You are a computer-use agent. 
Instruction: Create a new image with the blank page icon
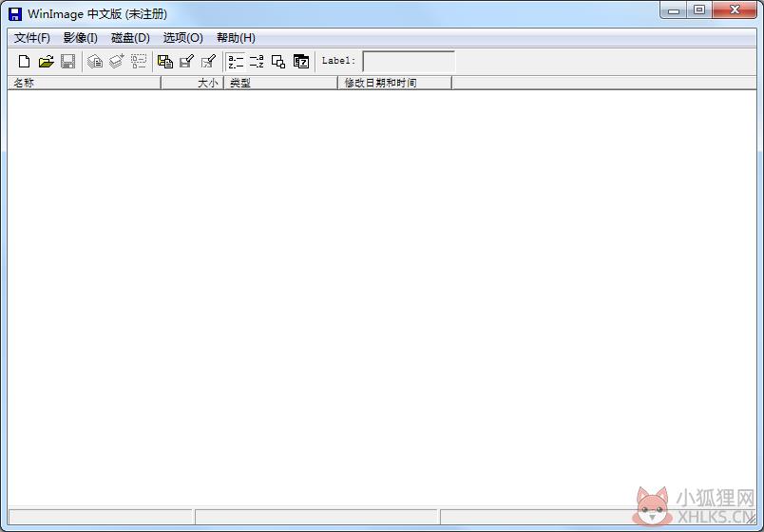point(24,62)
